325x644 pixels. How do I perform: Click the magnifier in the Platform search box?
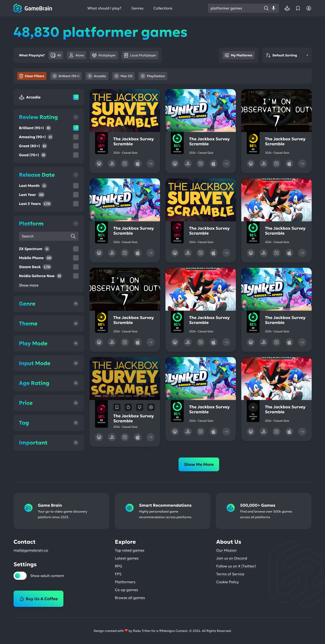[x=73, y=236]
